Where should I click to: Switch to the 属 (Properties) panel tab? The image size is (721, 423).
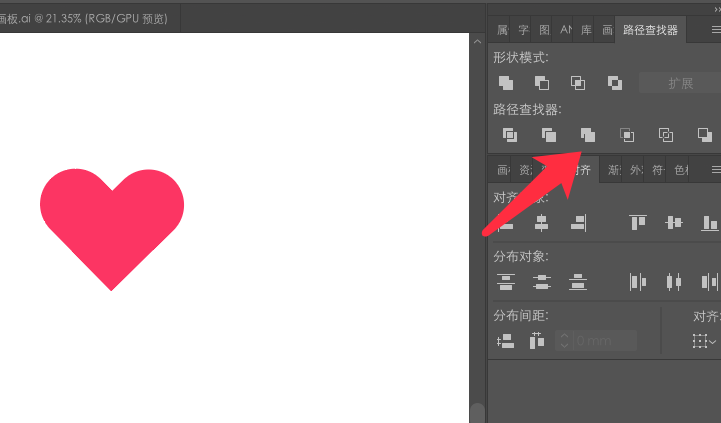pyautogui.click(x=502, y=30)
